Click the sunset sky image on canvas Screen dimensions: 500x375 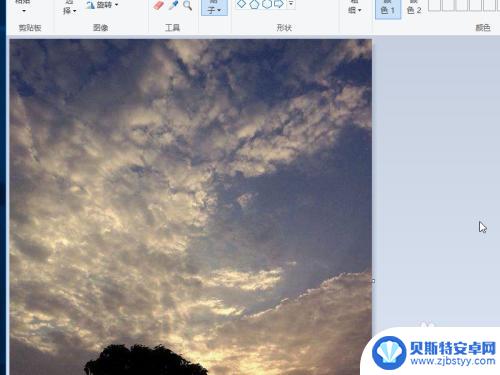tap(191, 207)
